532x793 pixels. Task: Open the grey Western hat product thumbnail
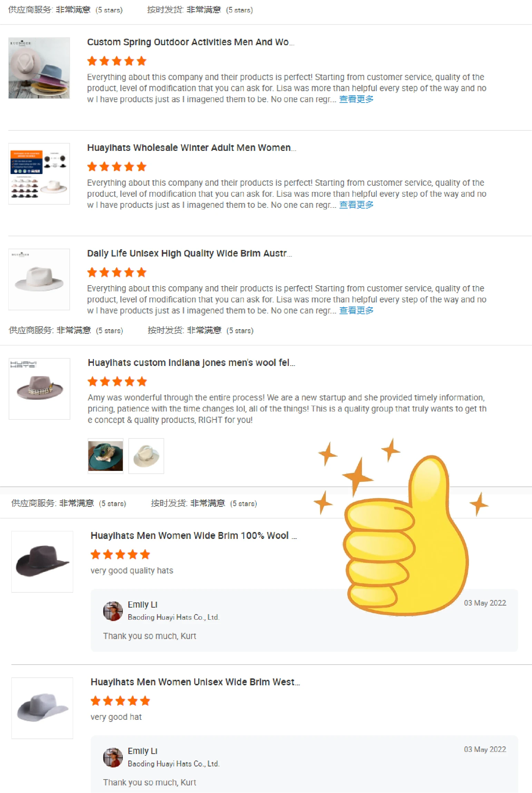click(42, 708)
